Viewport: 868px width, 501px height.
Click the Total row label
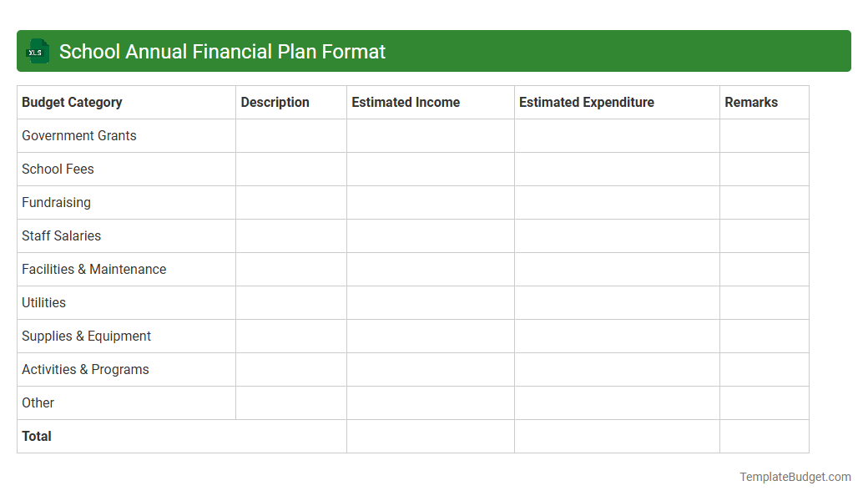(36, 436)
